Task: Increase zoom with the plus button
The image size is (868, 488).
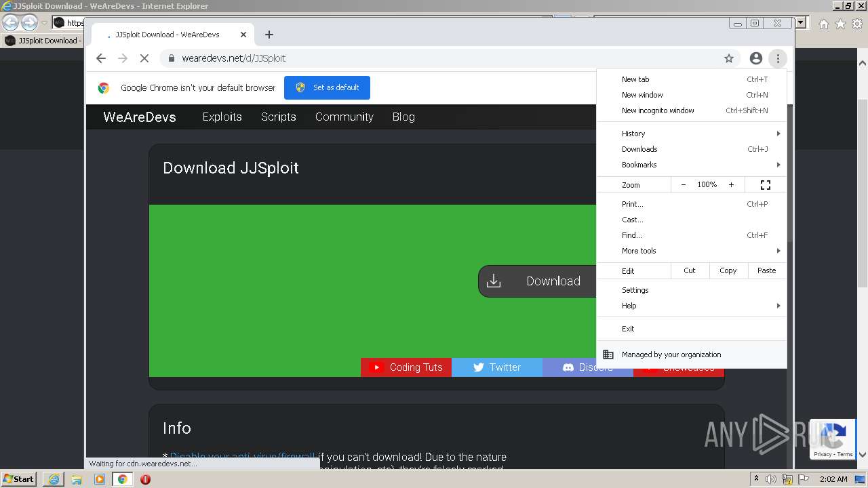Action: (x=731, y=185)
